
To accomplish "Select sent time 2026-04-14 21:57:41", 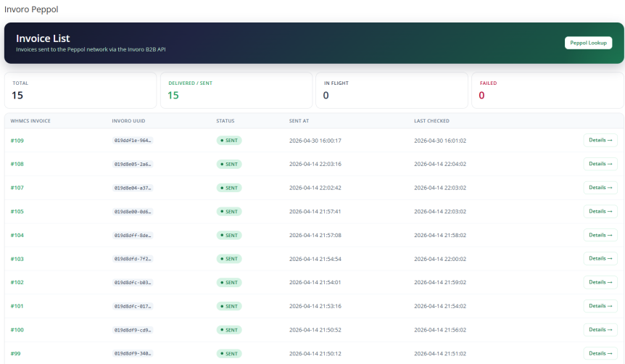I will point(315,212).
